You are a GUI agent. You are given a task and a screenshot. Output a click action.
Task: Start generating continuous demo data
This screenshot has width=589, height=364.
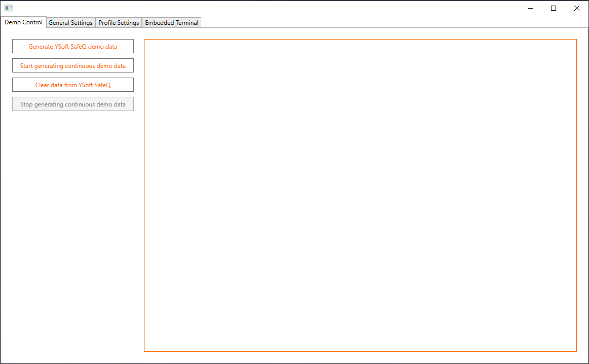[x=73, y=66]
